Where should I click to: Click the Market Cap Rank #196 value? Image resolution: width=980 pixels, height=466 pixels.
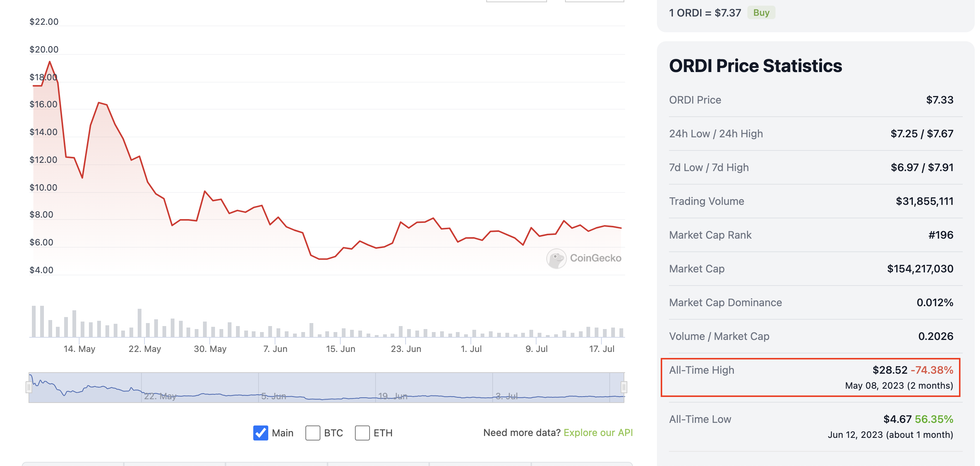(x=941, y=235)
